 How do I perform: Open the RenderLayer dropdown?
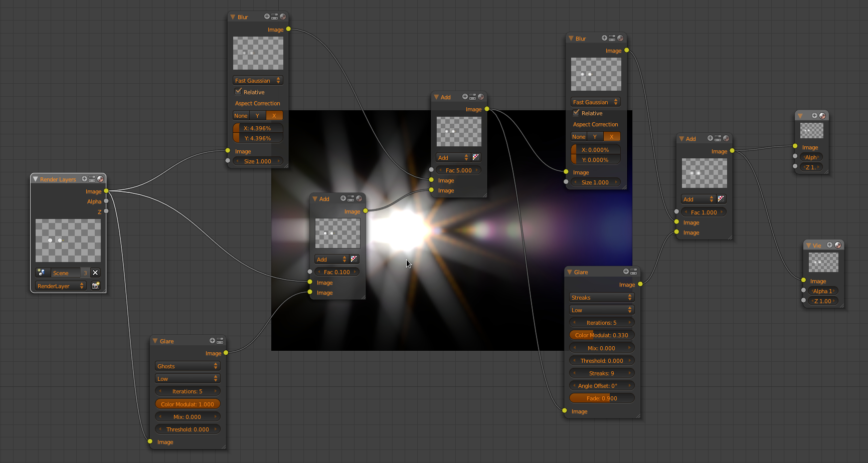pos(61,286)
